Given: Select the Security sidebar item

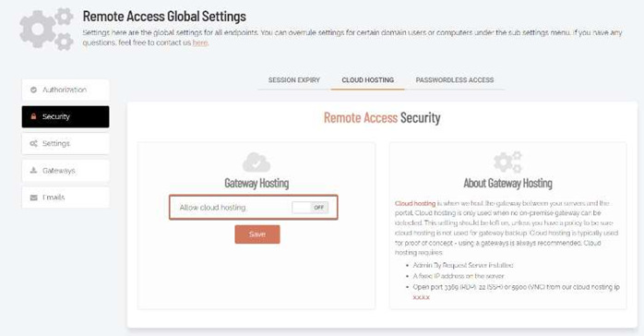Looking at the screenshot, I should pyautogui.click(x=66, y=116).
